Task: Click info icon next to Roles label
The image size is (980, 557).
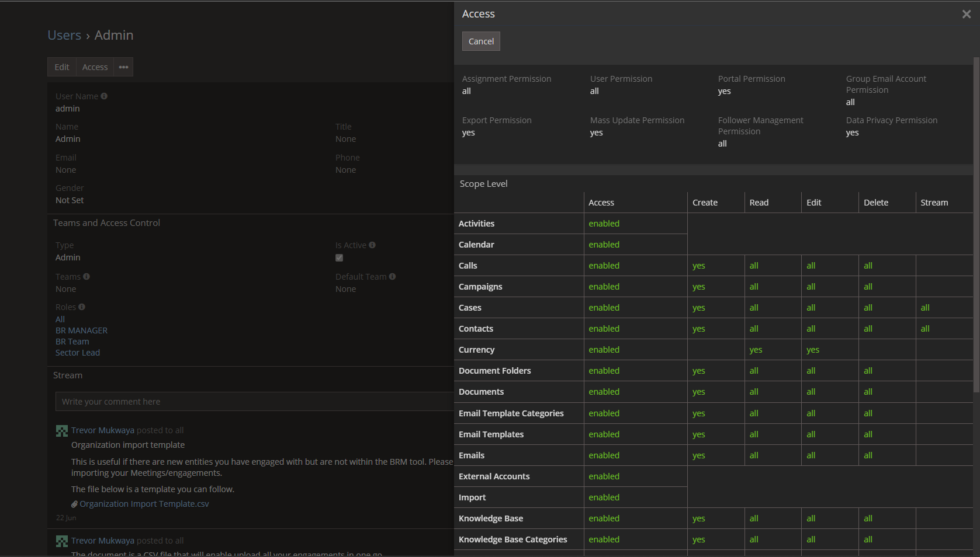Action: click(82, 307)
